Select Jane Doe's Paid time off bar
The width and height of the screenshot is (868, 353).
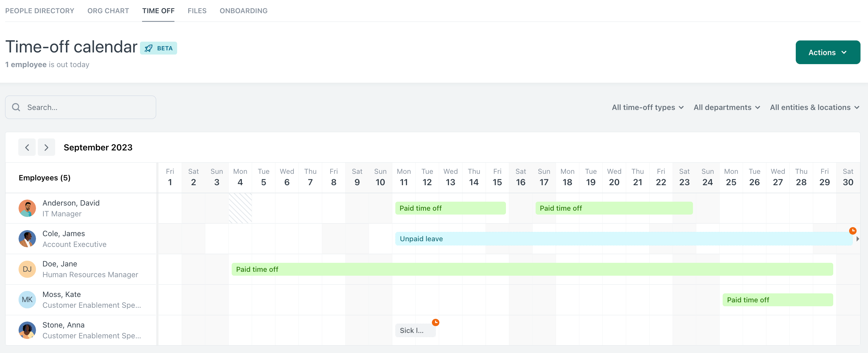click(x=438, y=269)
